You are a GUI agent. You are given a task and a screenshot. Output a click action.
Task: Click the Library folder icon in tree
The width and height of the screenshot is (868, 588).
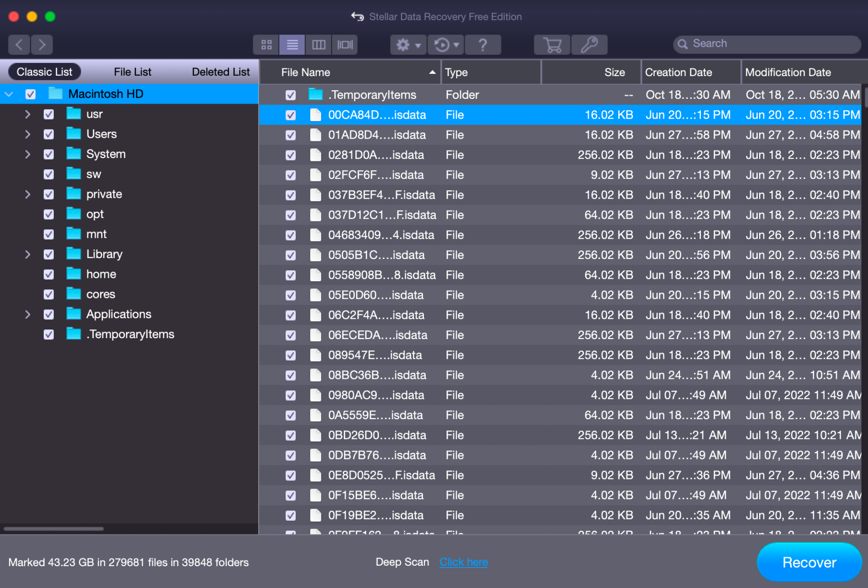point(73,254)
